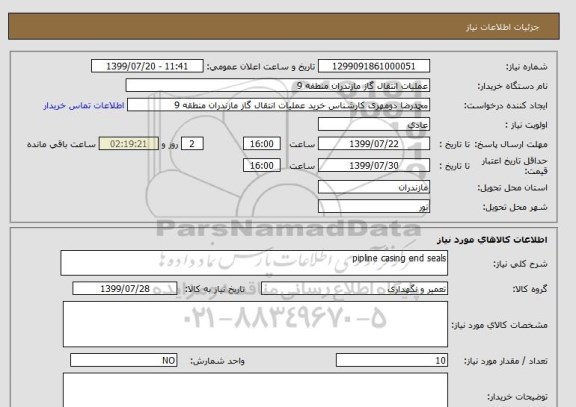
Task: Click the need number field 1299091861000051
Action: coord(374,66)
